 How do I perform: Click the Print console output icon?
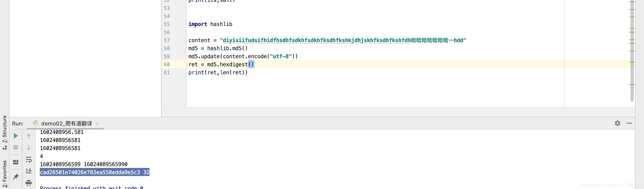(29, 183)
